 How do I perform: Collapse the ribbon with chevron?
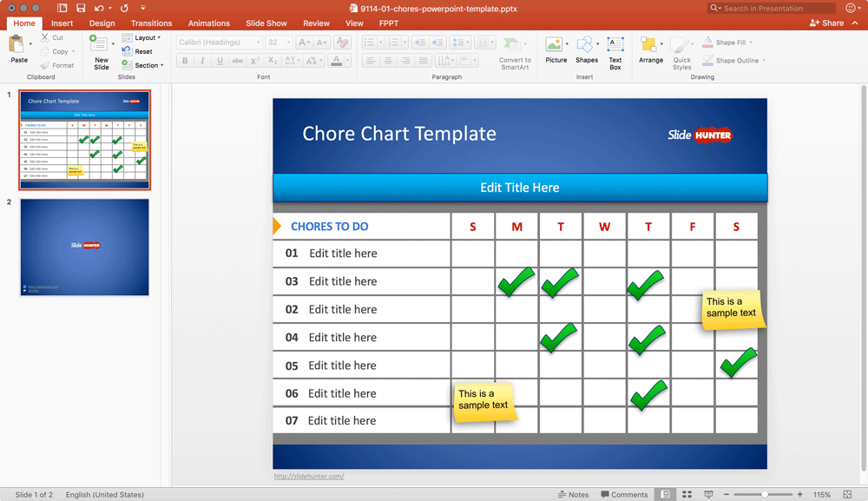coord(855,23)
